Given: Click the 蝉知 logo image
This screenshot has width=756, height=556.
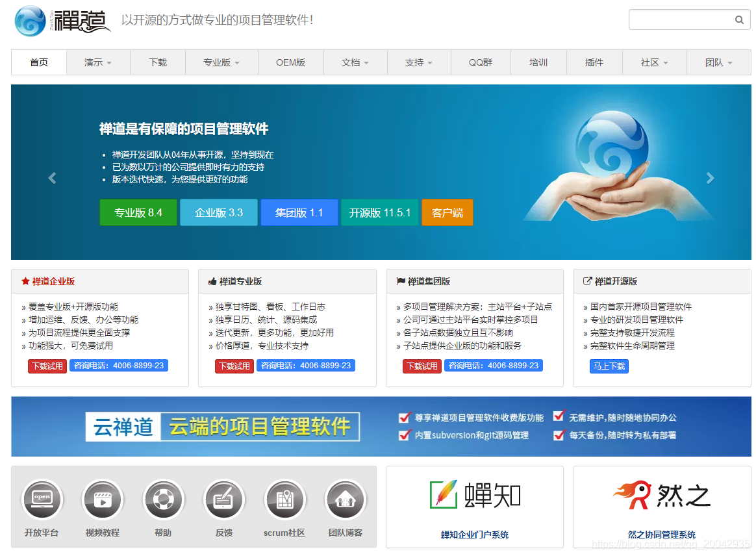Looking at the screenshot, I should [x=475, y=495].
